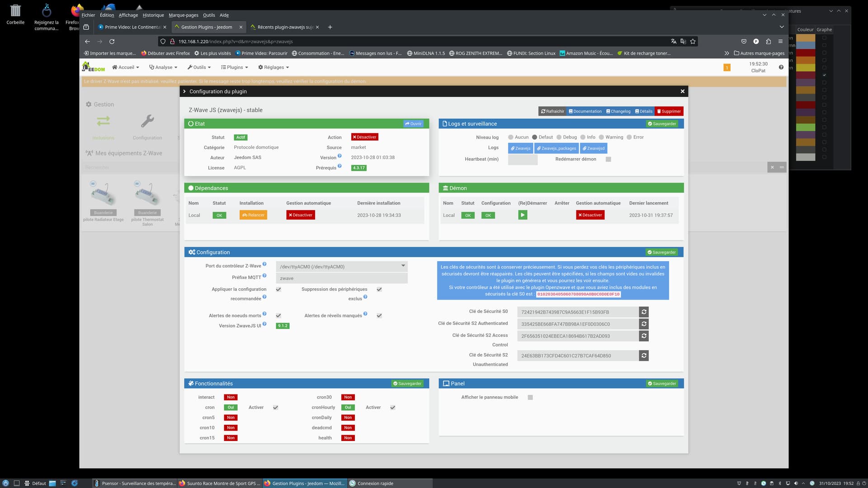This screenshot has width=868, height=488.
Task: Click Relancer to reinstall dependencies
Action: click(x=253, y=215)
